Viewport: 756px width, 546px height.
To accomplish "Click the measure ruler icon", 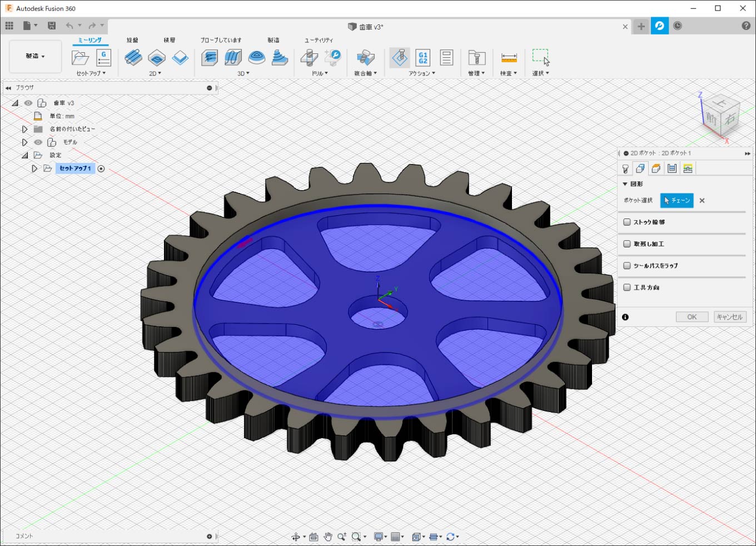I will (509, 58).
